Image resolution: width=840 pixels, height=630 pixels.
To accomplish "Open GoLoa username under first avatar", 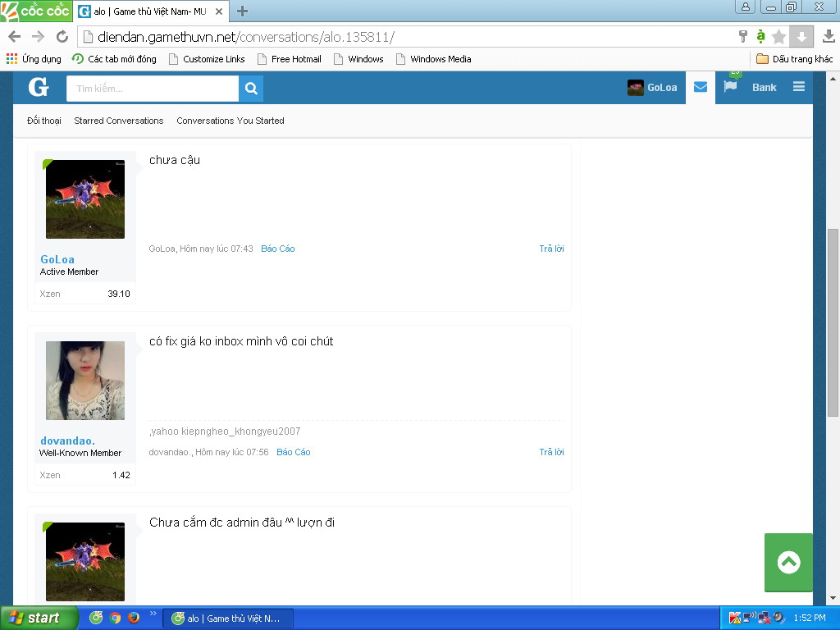I will point(57,259).
